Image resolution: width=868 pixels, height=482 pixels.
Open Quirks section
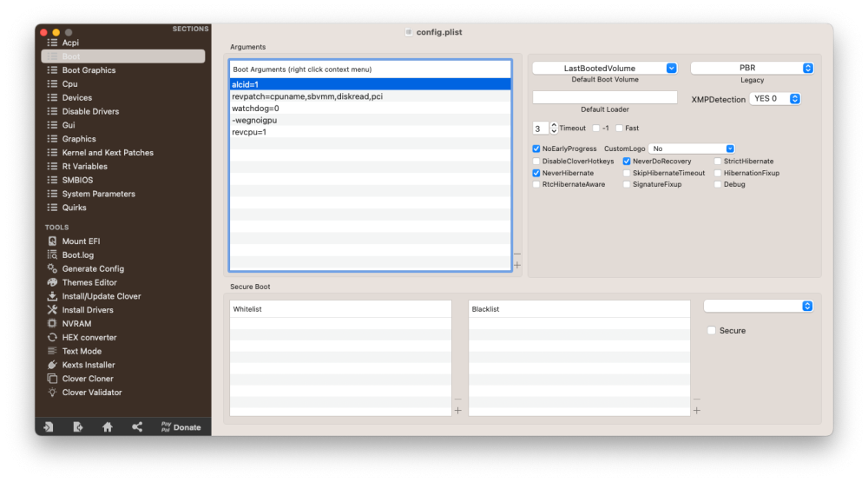(74, 208)
